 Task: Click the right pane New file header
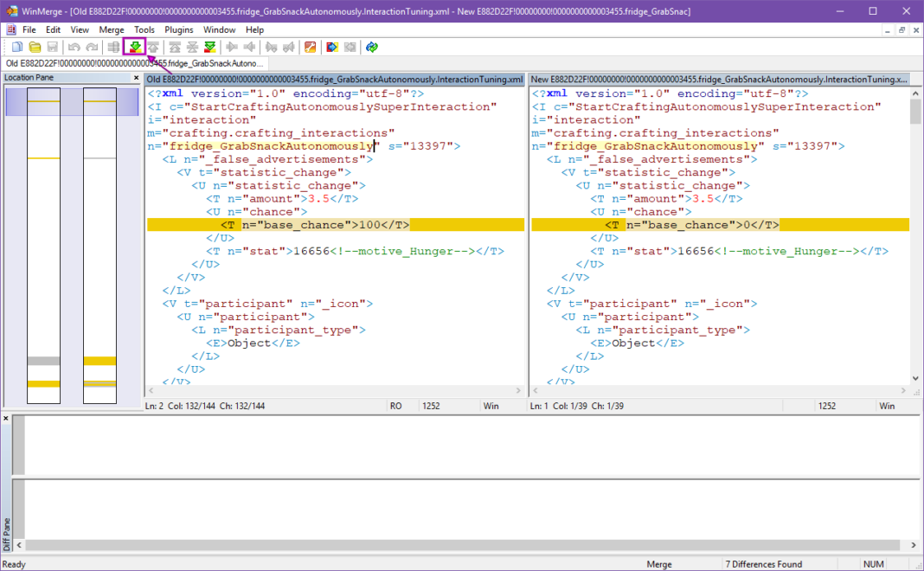tap(719, 79)
